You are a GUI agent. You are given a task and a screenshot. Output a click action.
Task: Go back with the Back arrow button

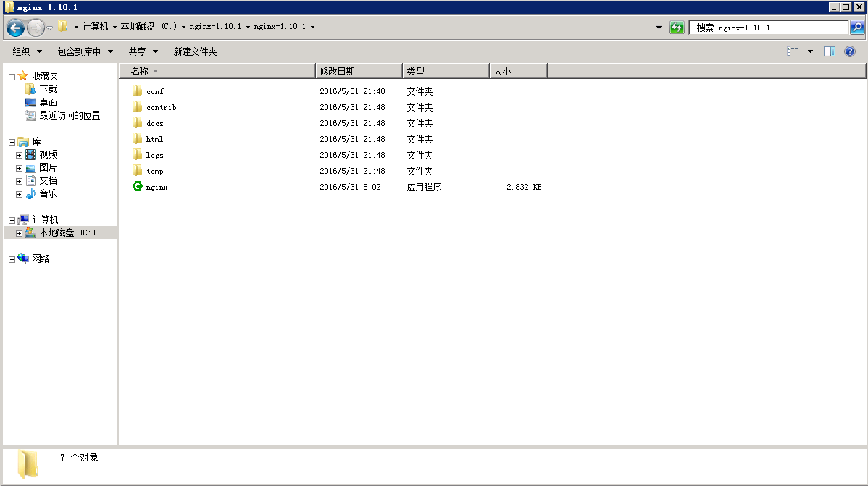click(x=15, y=27)
